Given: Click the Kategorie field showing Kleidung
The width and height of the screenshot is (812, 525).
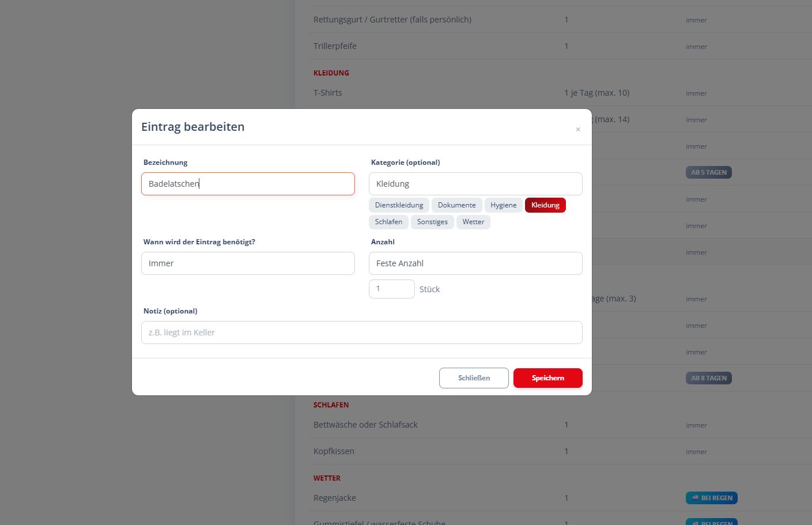Looking at the screenshot, I should click(x=475, y=184).
